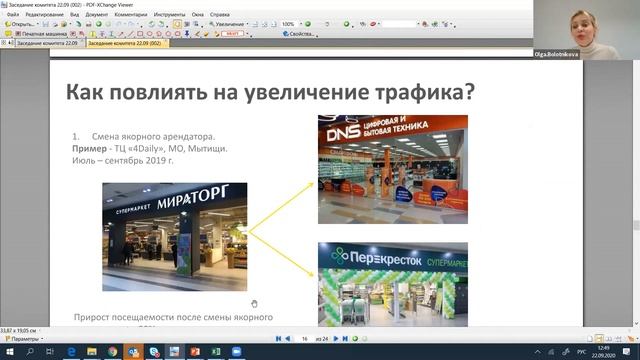Go to last page button
This screenshot has width=640, height=360.
(345, 338)
